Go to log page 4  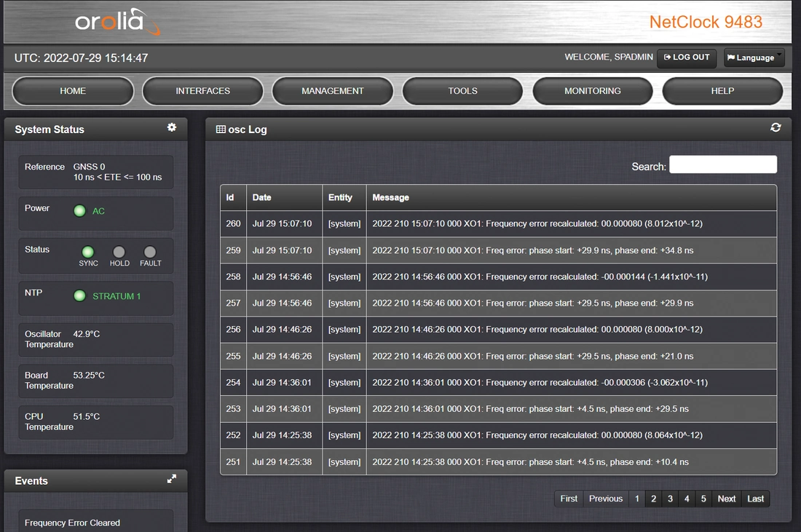pos(687,499)
